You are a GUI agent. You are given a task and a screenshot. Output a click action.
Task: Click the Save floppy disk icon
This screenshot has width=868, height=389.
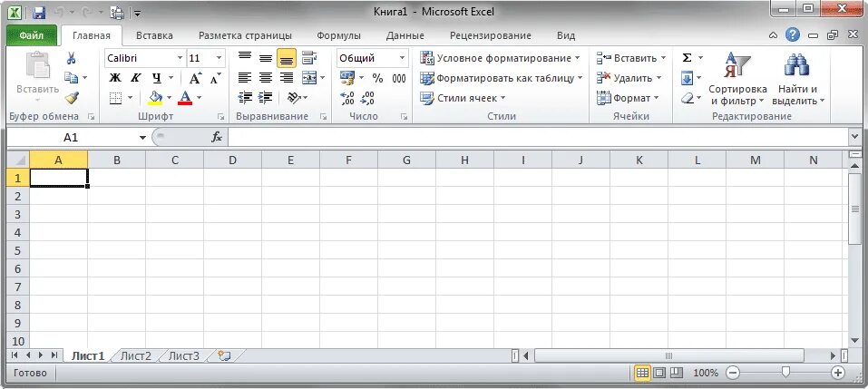pos(39,12)
